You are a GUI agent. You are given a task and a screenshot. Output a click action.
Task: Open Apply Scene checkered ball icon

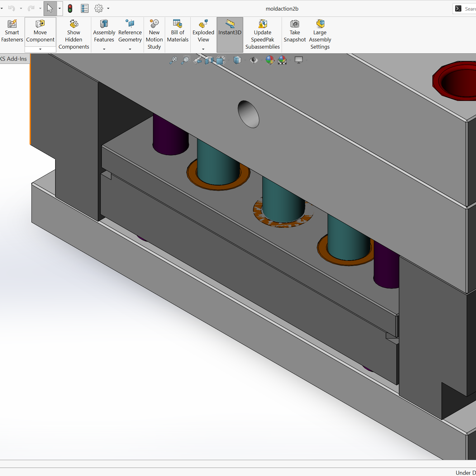(282, 60)
